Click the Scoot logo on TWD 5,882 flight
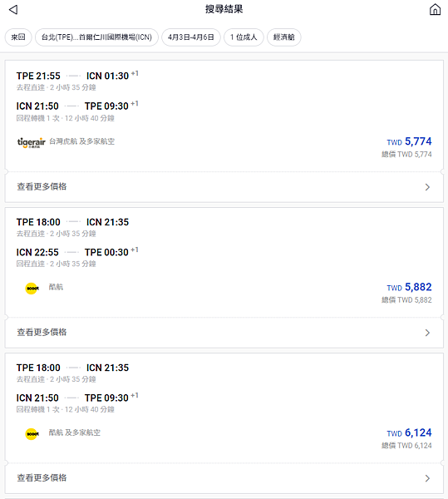 32,289
